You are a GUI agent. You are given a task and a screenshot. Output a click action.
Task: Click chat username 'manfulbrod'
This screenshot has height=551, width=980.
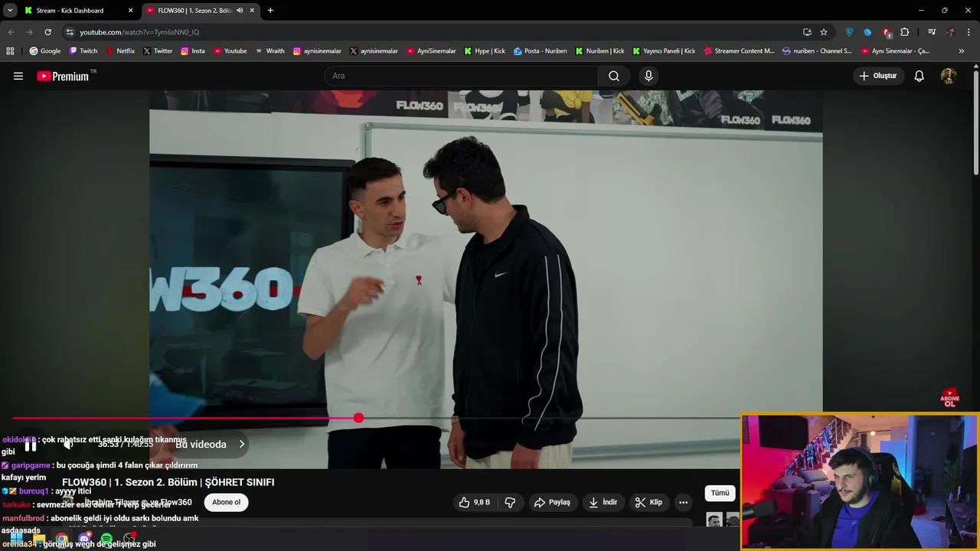[x=23, y=518]
